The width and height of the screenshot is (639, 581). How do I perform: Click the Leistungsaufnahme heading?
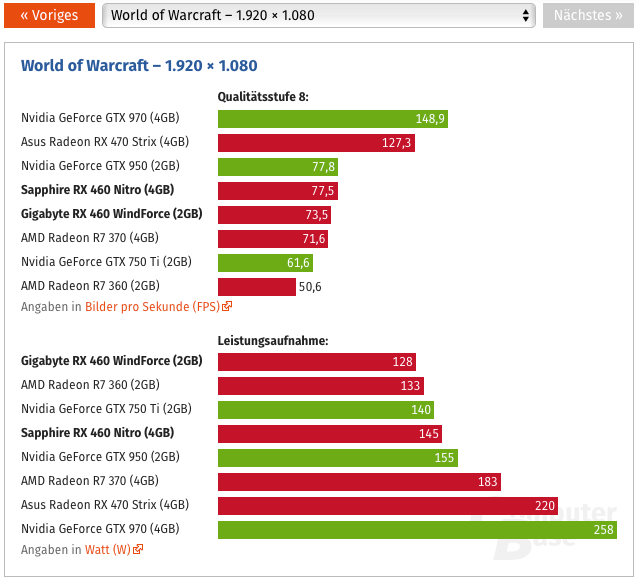[273, 341]
